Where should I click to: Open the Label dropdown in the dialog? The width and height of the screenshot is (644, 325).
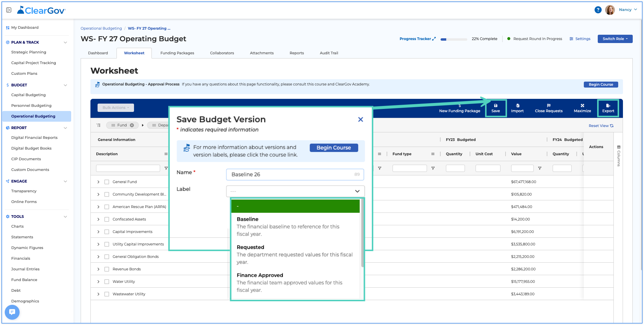click(x=295, y=191)
